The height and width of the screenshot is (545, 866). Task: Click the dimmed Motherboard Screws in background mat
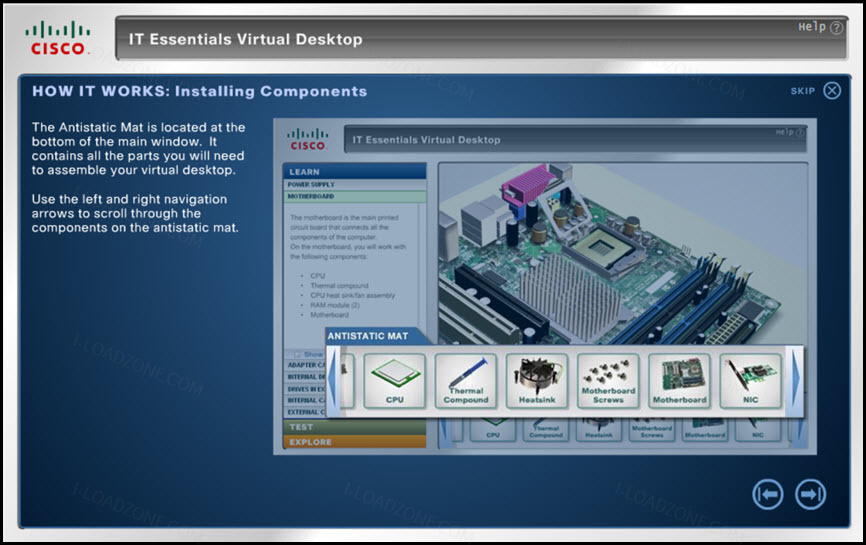tap(652, 430)
